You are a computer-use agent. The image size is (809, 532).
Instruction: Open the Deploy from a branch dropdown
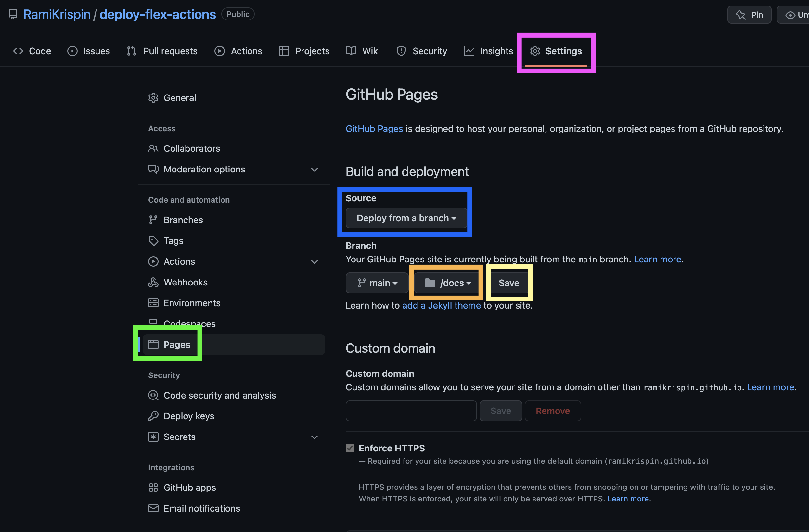[x=406, y=218]
